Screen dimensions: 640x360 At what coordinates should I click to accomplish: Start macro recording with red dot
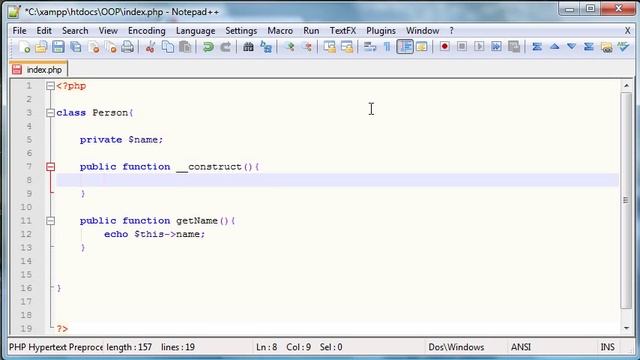444,47
